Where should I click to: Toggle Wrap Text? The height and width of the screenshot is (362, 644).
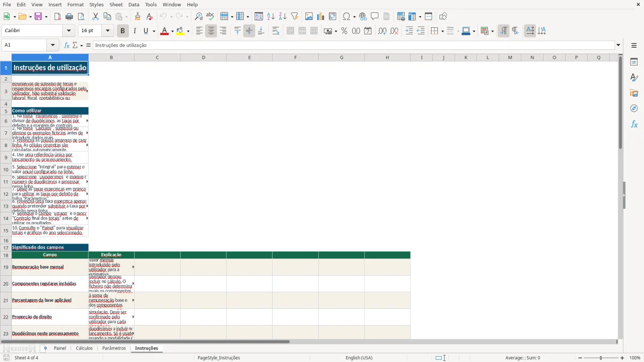pyautogui.click(x=276, y=31)
